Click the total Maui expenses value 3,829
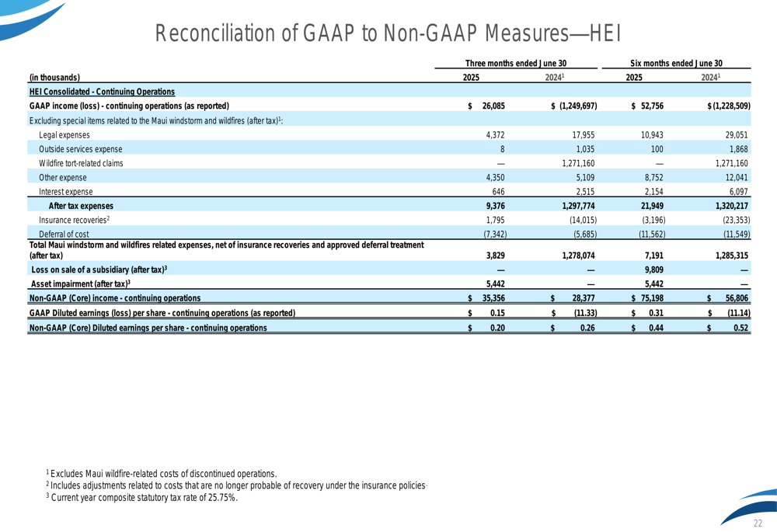The height and width of the screenshot is (532, 777). (x=496, y=256)
